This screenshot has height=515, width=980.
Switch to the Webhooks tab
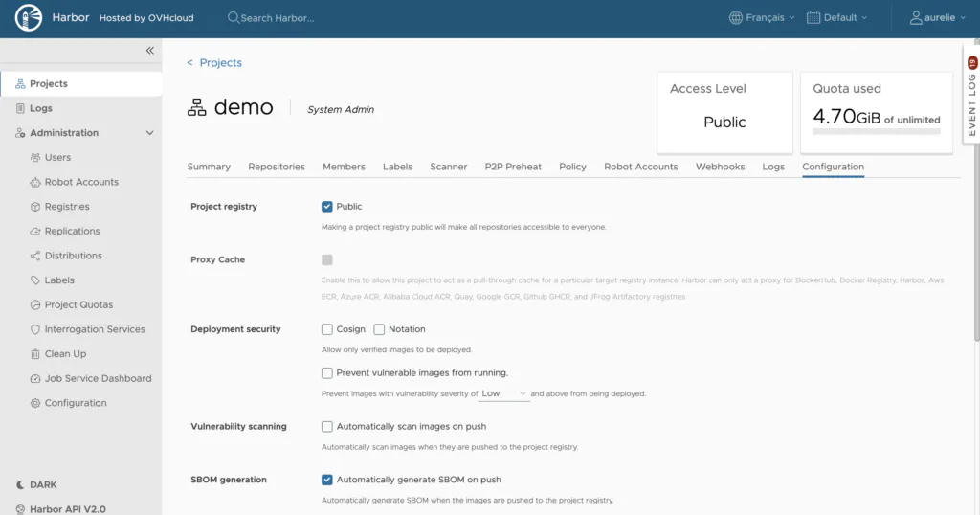(720, 167)
